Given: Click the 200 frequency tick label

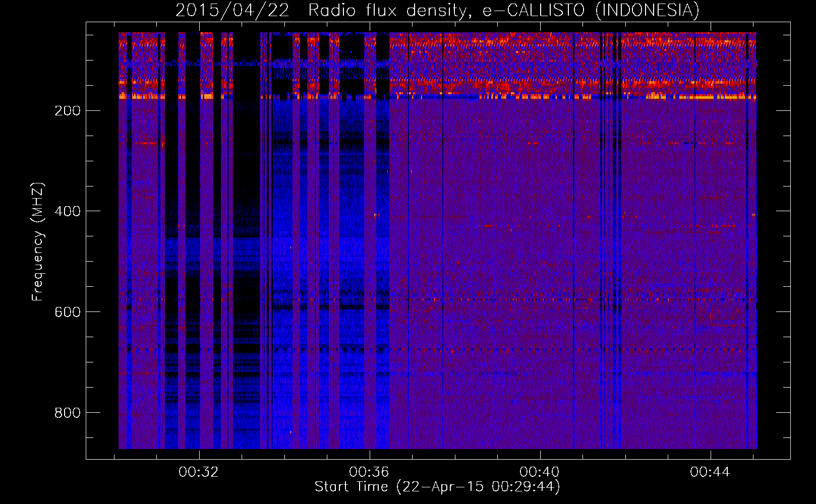Looking at the screenshot, I should pos(68,111).
